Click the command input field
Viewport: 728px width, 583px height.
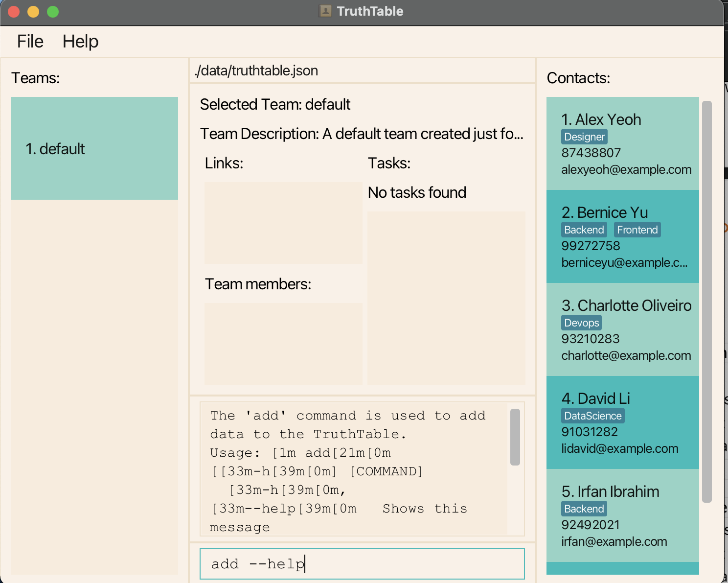pyautogui.click(x=362, y=564)
